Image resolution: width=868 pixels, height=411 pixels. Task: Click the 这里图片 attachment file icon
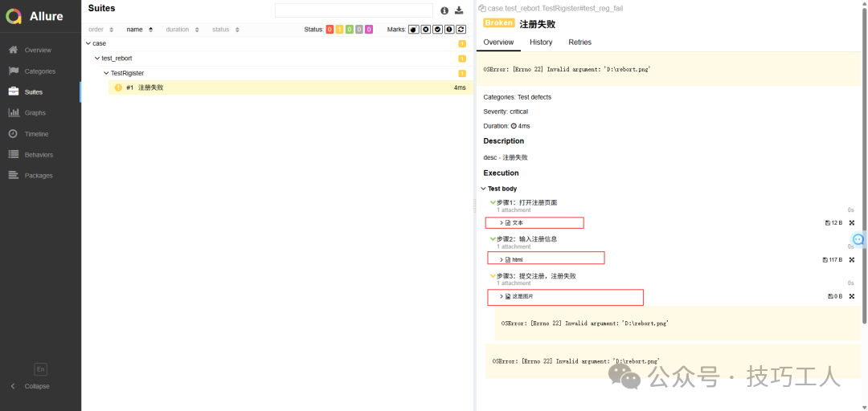pos(508,296)
